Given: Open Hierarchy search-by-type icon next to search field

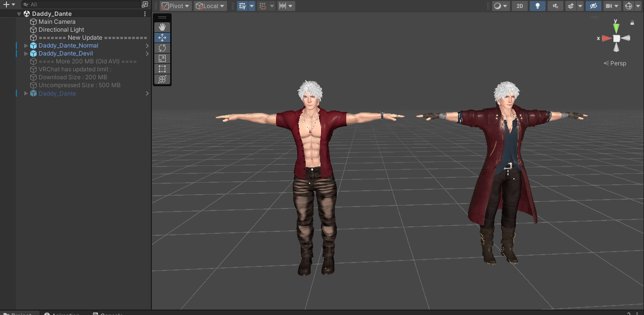Looking at the screenshot, I should (x=144, y=4).
